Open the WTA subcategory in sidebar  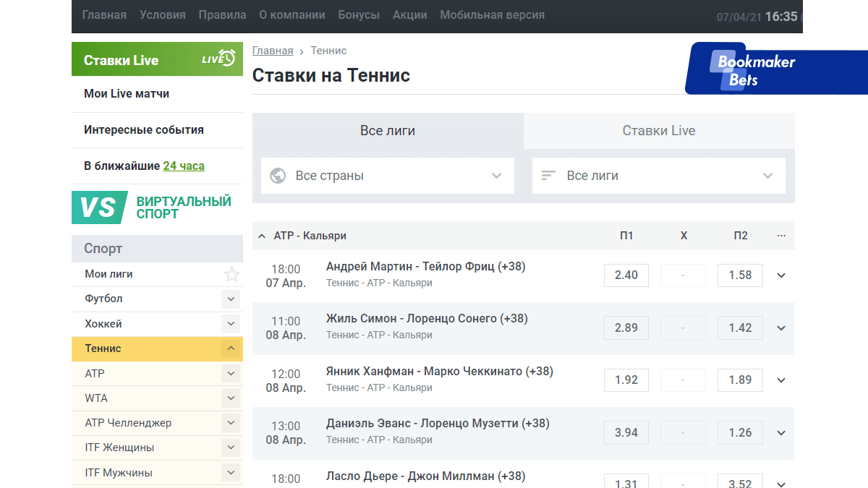(96, 398)
